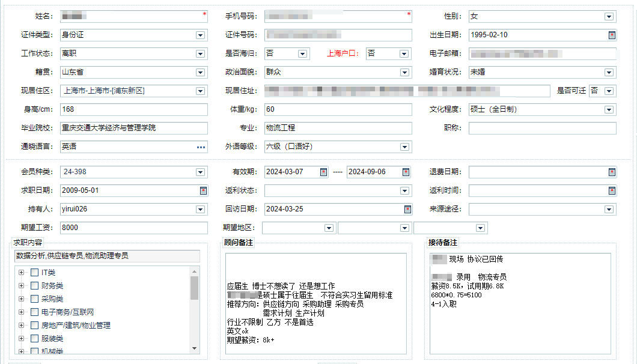Open the 政治面貌 dropdown
The image size is (637, 364).
[404, 73]
